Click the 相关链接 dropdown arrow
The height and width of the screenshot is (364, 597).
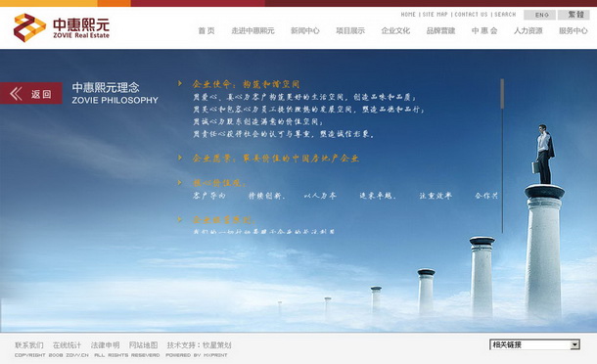[x=574, y=345]
